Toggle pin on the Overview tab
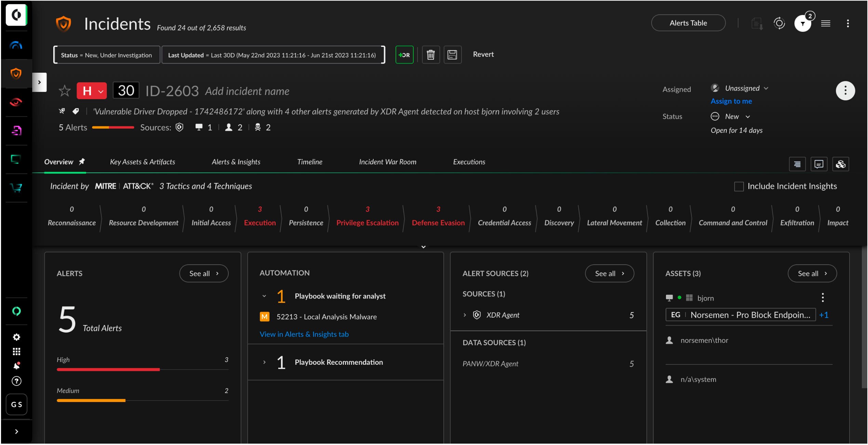The width and height of the screenshot is (868, 445). click(x=82, y=162)
